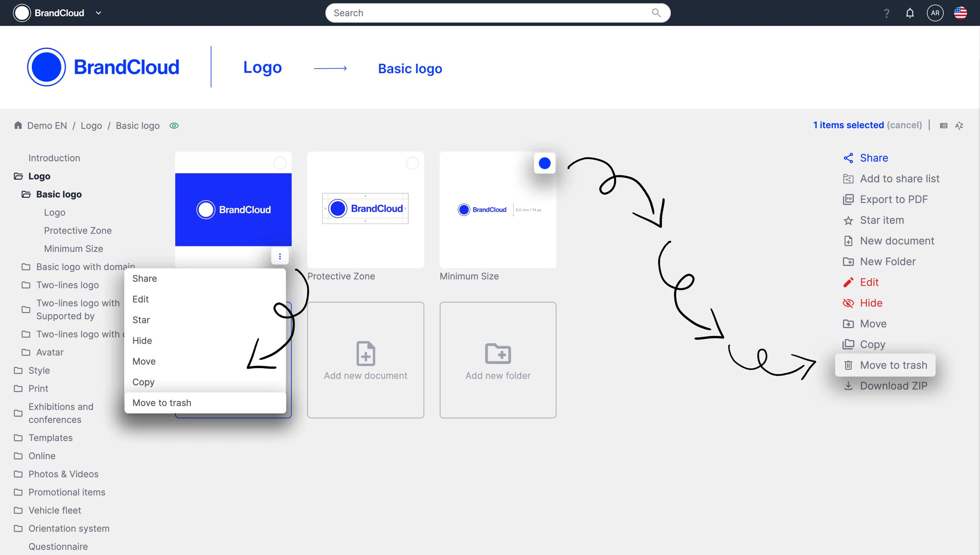This screenshot has height=555, width=980.
Task: Open the help question mark icon
Action: coord(887,13)
